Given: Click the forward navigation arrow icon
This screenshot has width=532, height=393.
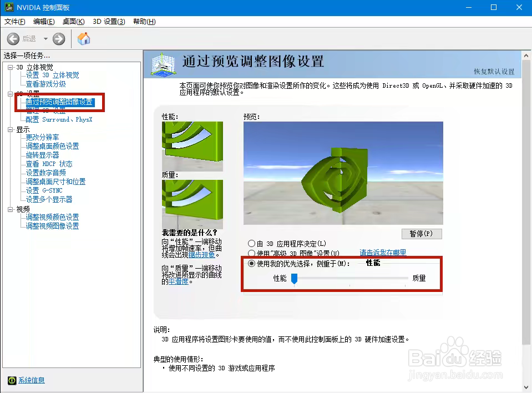Looking at the screenshot, I should [x=58, y=39].
